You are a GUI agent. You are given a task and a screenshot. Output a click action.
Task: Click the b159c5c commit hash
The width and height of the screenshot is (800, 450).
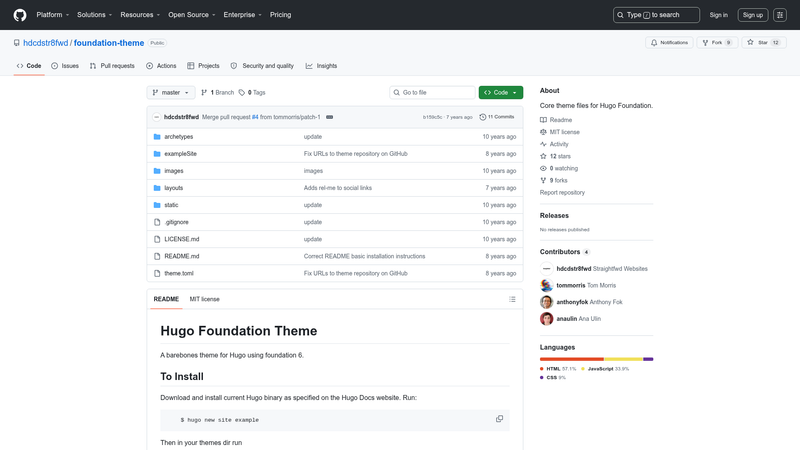(432, 117)
